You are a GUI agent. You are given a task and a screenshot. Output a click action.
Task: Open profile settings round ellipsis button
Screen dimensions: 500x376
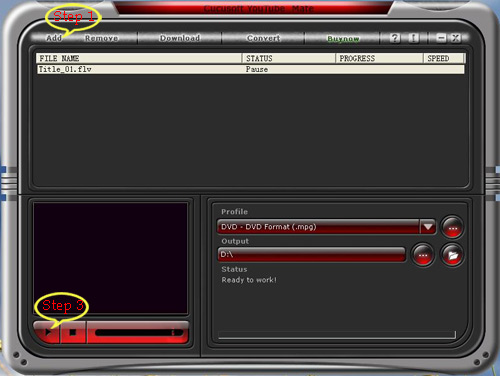click(452, 227)
